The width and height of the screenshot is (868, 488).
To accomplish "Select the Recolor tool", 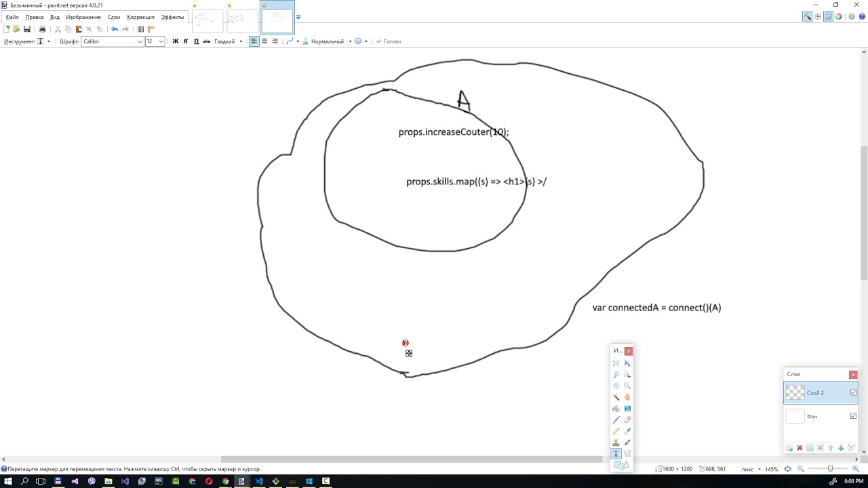I will (x=627, y=443).
